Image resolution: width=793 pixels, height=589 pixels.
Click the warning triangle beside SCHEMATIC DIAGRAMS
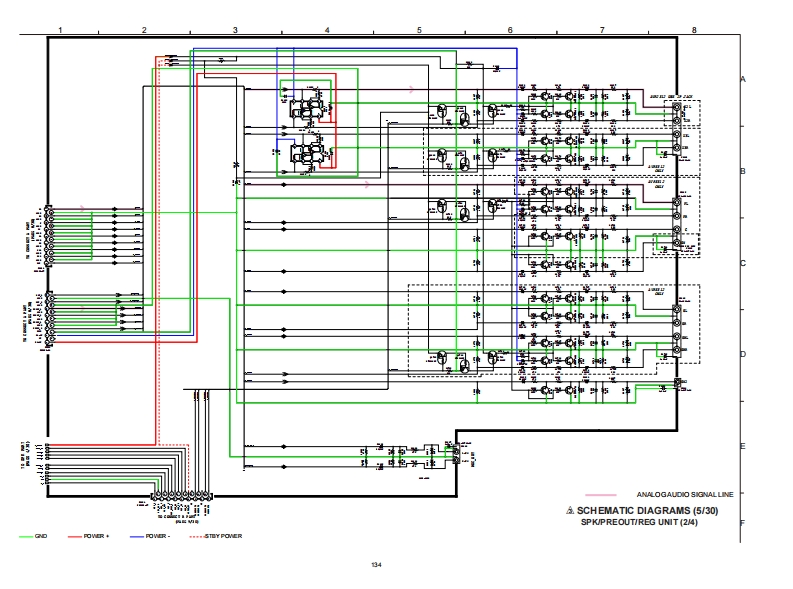570,510
